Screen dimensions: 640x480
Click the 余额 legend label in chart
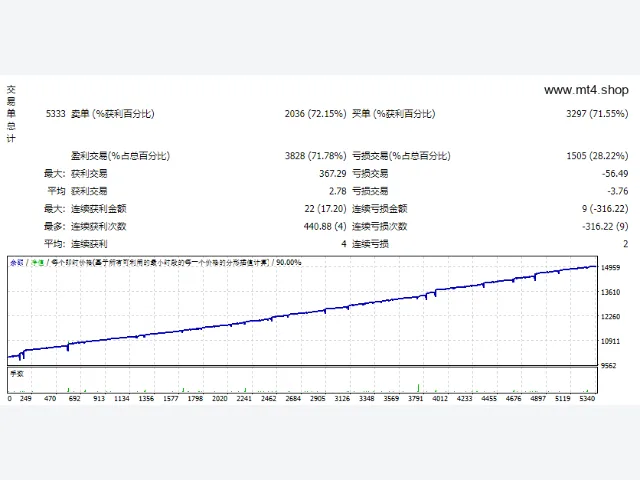coord(17,262)
